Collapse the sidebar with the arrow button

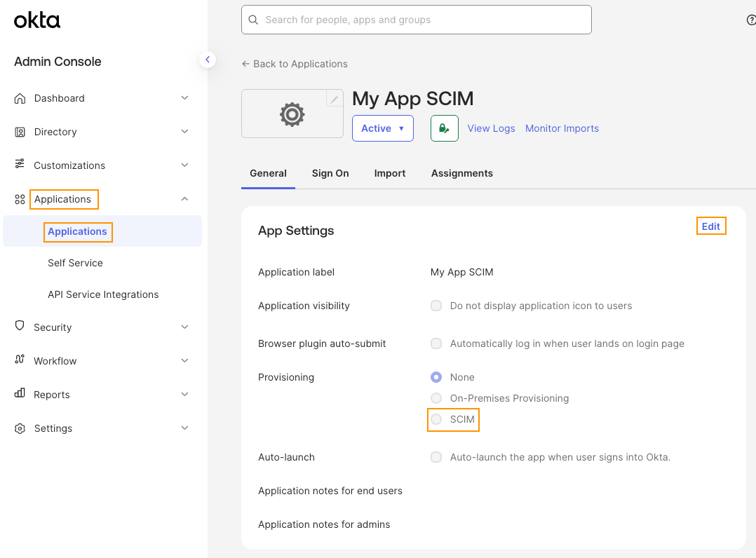[x=208, y=60]
